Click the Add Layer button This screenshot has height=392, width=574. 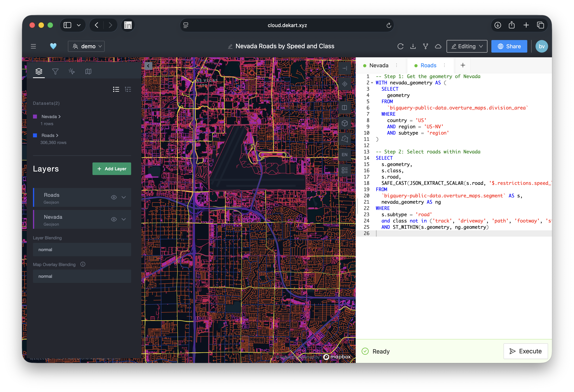coord(112,169)
